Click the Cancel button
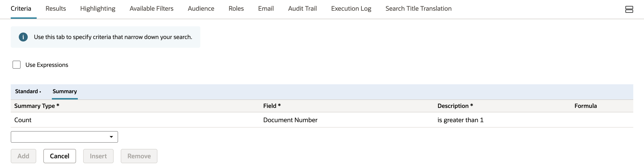The width and height of the screenshot is (644, 165). 59,156
